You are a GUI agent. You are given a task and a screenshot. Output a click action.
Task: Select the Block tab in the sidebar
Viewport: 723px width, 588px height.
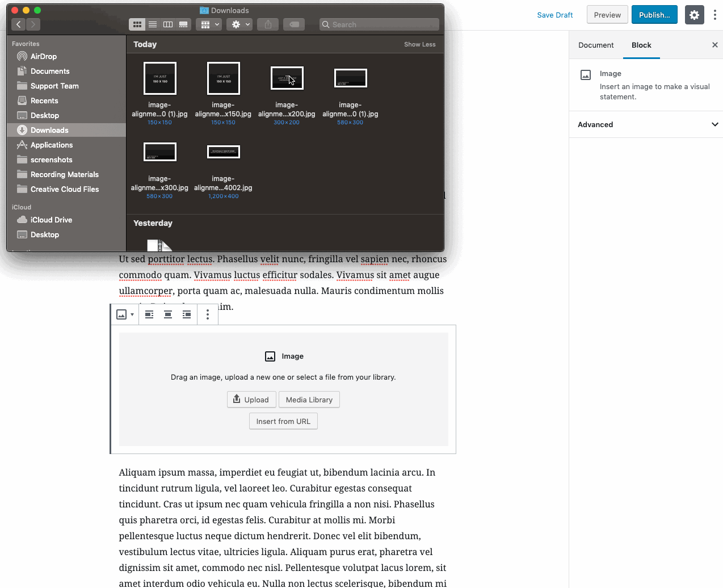click(641, 45)
